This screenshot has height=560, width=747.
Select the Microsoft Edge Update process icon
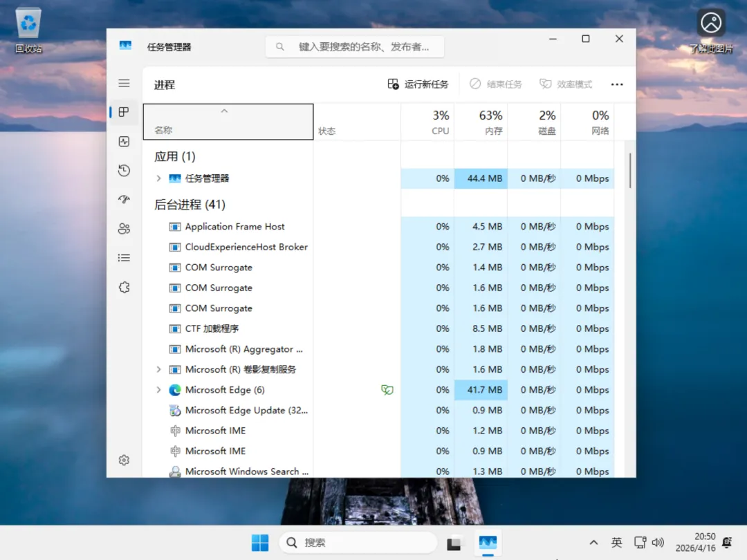coord(175,410)
